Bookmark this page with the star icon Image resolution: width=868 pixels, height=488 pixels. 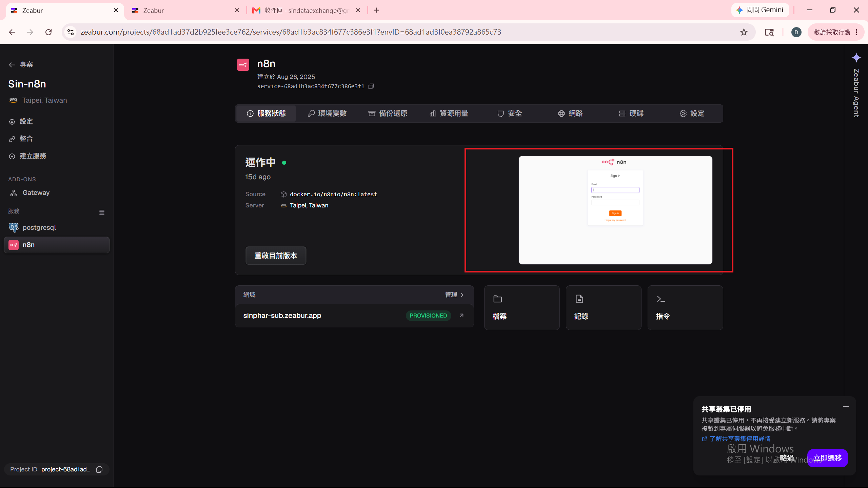744,32
